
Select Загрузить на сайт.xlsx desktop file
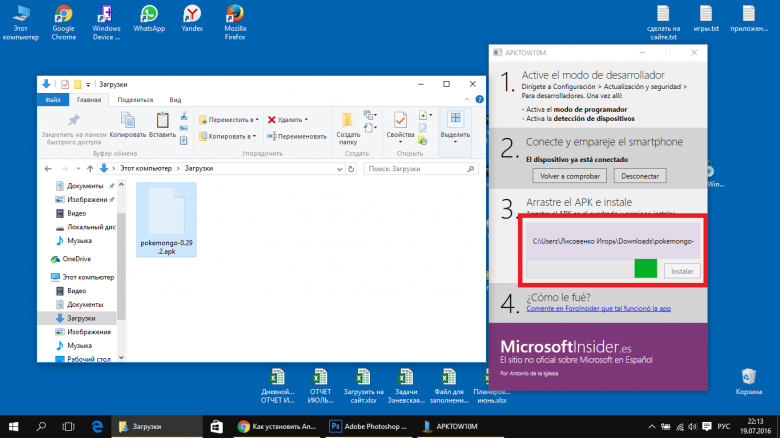coord(363,386)
